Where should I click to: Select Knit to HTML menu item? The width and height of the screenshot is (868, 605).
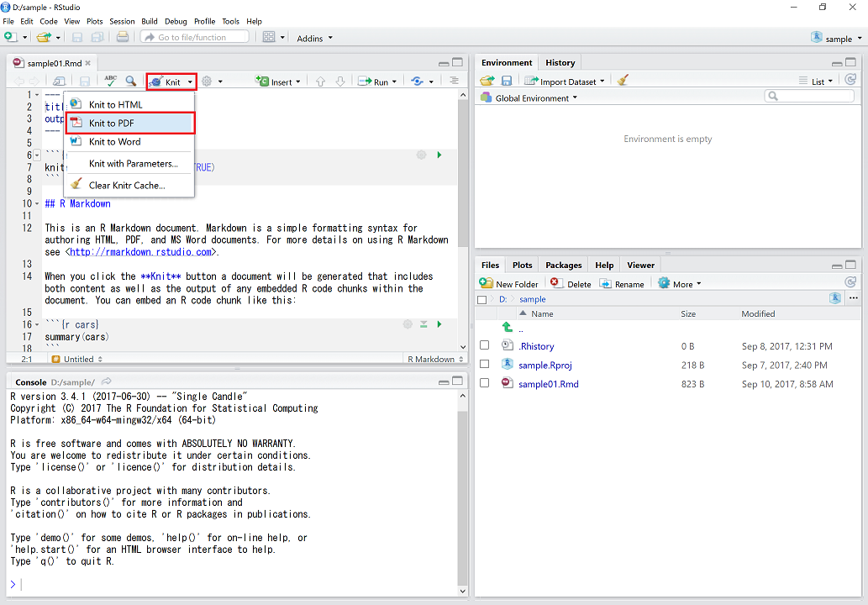tap(129, 104)
